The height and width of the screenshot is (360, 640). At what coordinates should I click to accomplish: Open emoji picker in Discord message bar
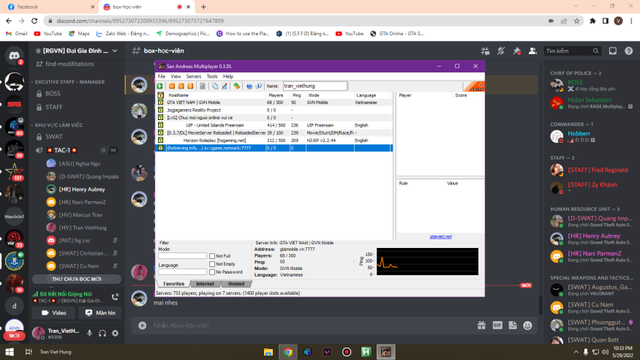528,325
